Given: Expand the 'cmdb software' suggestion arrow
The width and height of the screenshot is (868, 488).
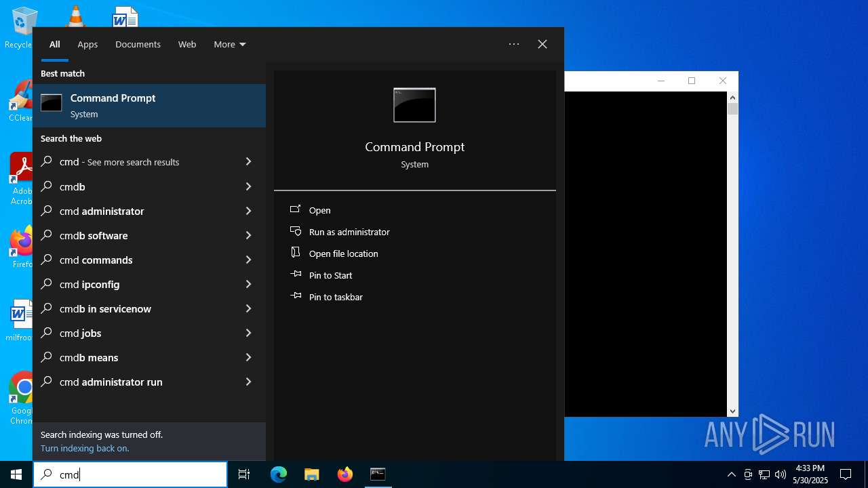Looking at the screenshot, I should pyautogui.click(x=248, y=235).
